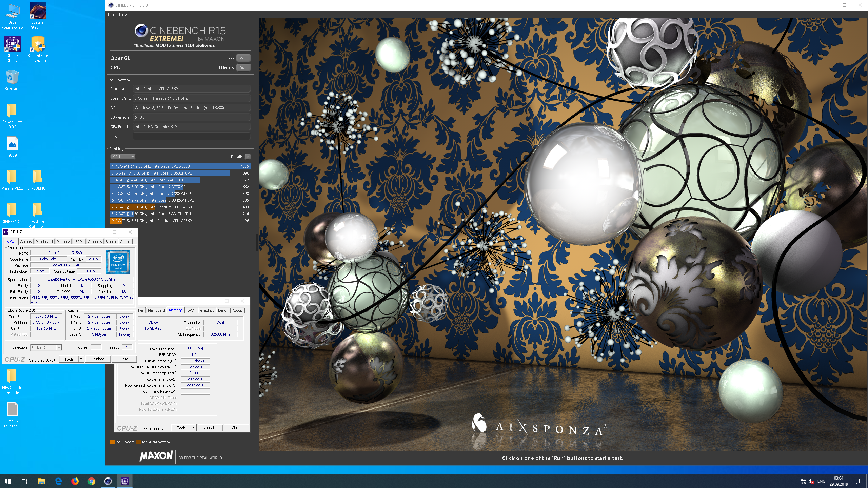The image size is (868, 488).
Task: Open the Cinebench File menu
Action: [x=111, y=14]
